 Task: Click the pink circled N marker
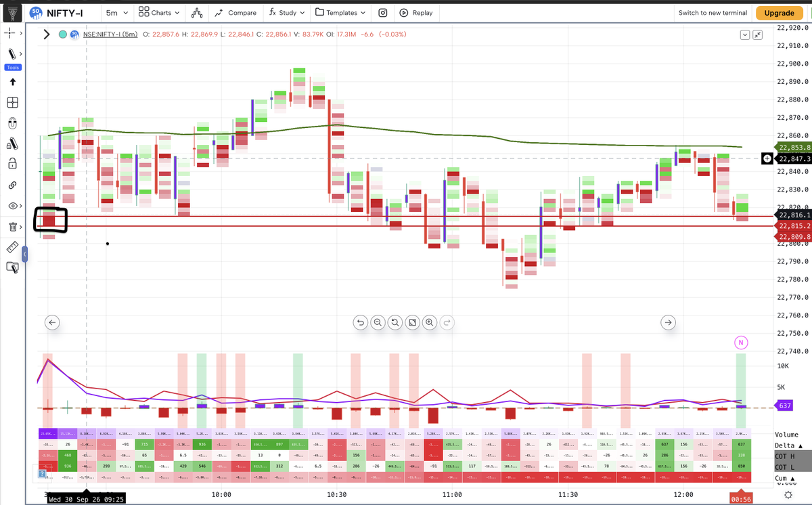tap(740, 343)
